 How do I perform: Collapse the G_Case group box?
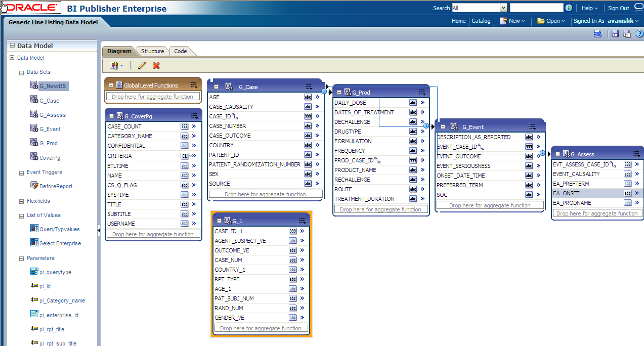click(217, 87)
